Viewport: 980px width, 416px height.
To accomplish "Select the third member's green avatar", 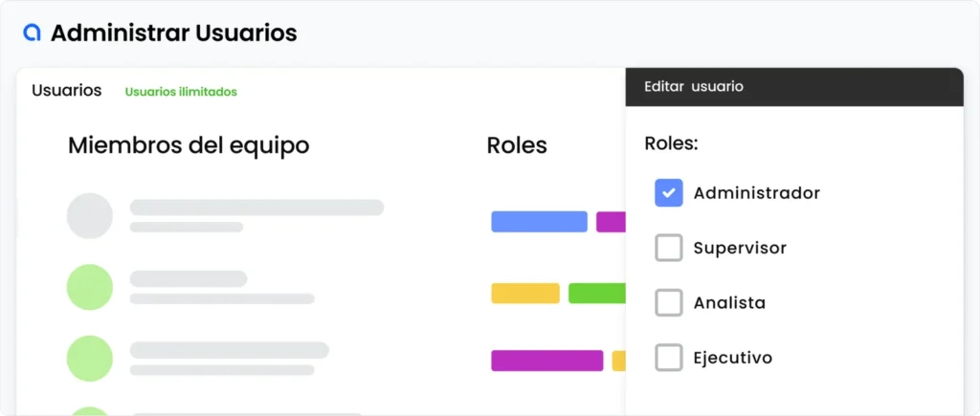I will click(89, 359).
